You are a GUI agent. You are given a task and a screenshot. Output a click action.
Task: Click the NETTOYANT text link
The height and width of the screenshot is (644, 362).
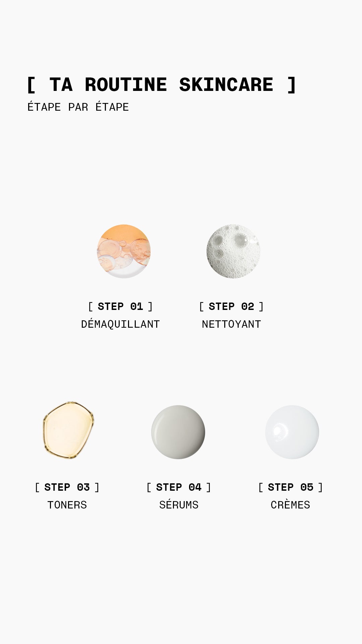[x=231, y=324]
